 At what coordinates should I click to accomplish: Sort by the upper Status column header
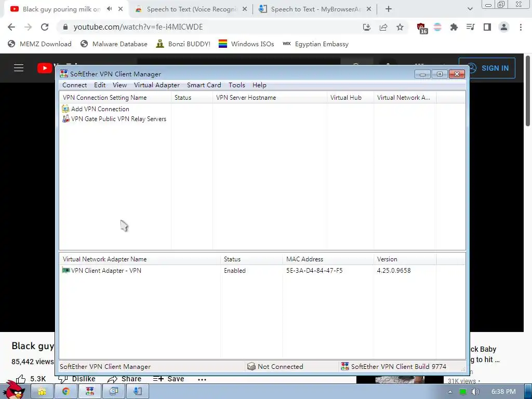pos(192,98)
